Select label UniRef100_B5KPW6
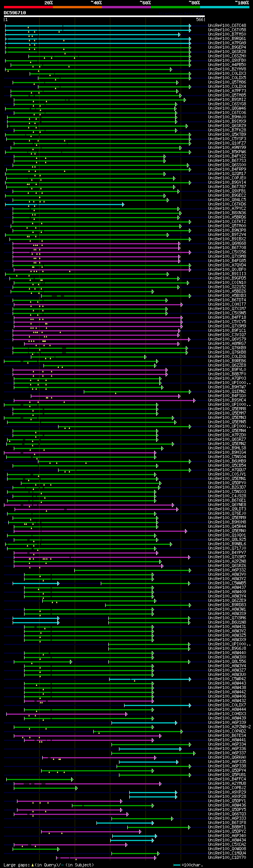 [227, 152]
